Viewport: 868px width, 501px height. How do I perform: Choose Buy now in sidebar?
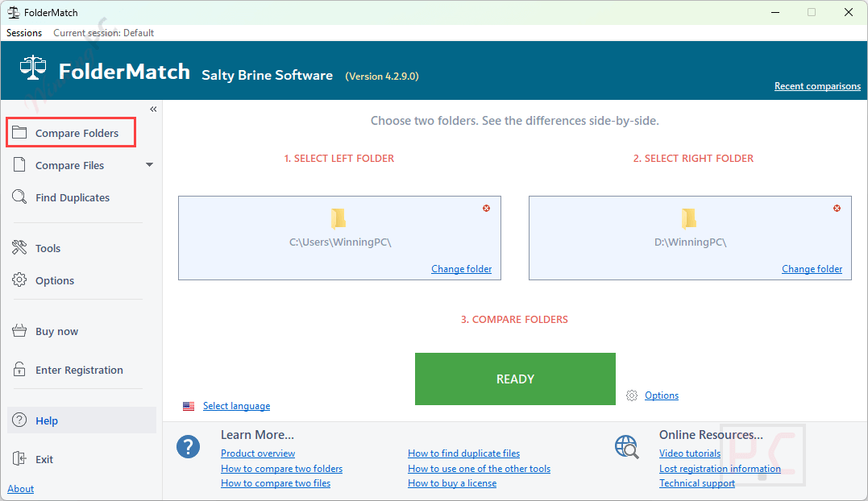click(x=57, y=331)
